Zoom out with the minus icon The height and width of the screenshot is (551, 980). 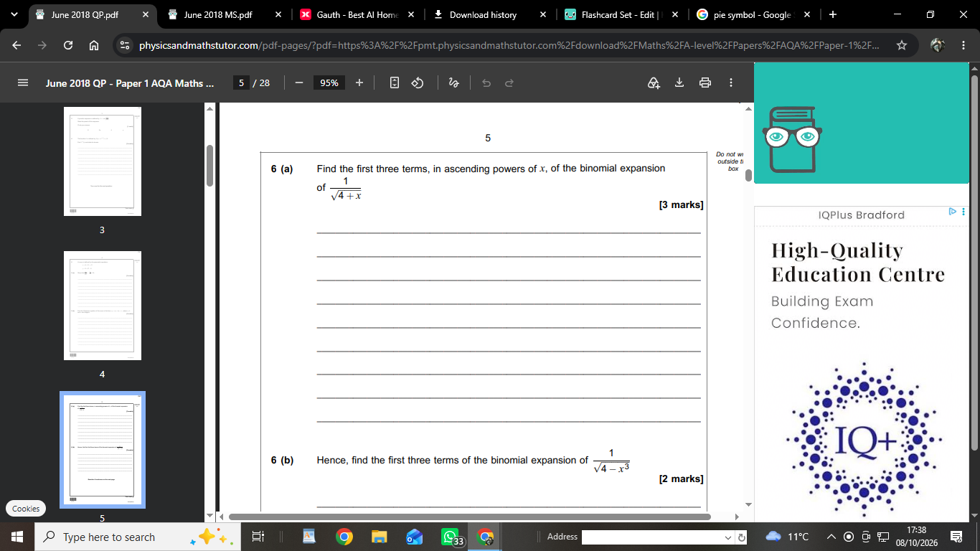(x=299, y=83)
